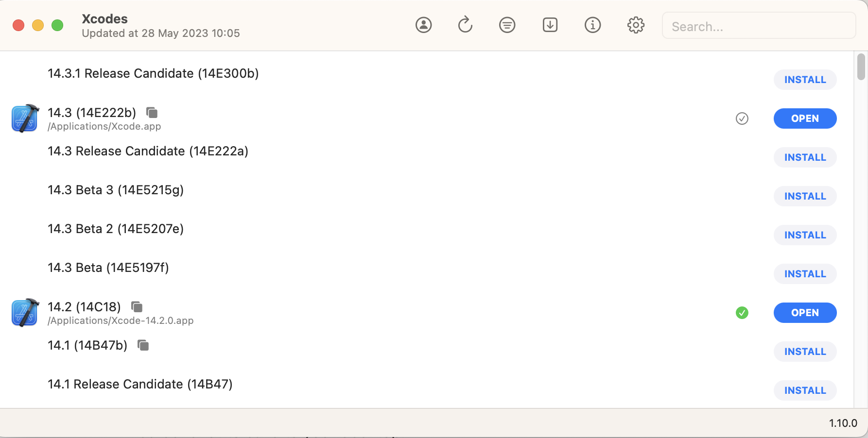Copy the 14.1 (14B47b) build identifier
The image size is (868, 438).
(x=143, y=345)
